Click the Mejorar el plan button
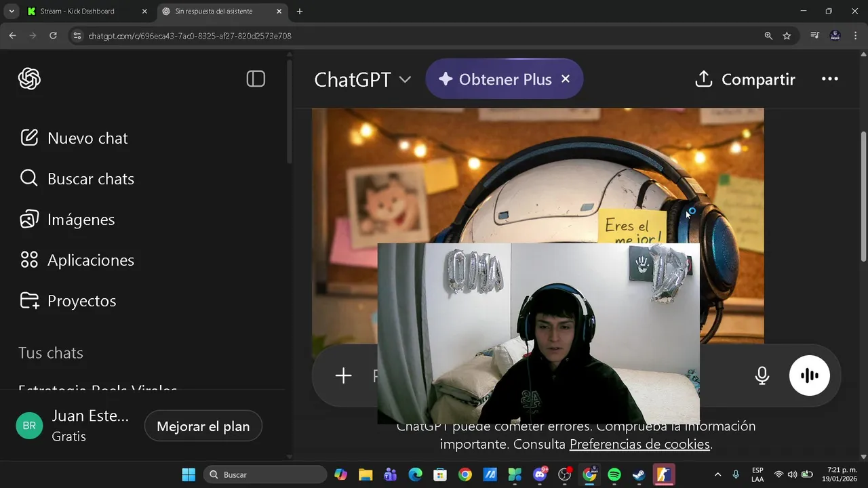This screenshot has width=868, height=488. [203, 426]
